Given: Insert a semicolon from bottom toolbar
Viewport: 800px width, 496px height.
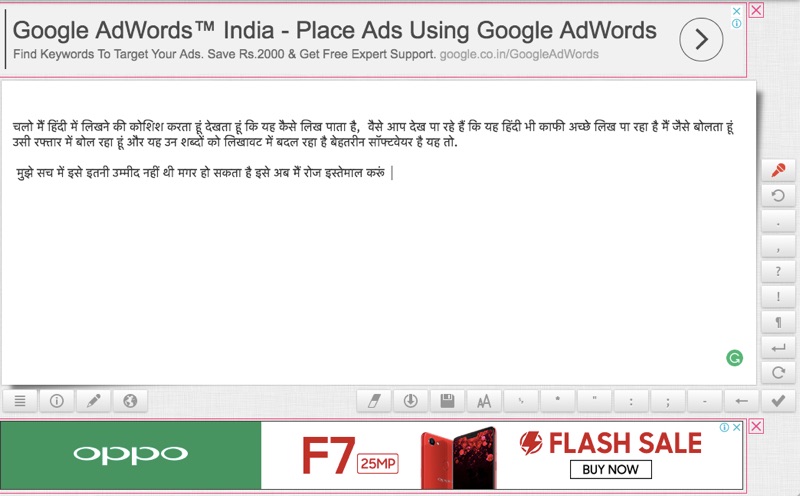Looking at the screenshot, I should 668,401.
